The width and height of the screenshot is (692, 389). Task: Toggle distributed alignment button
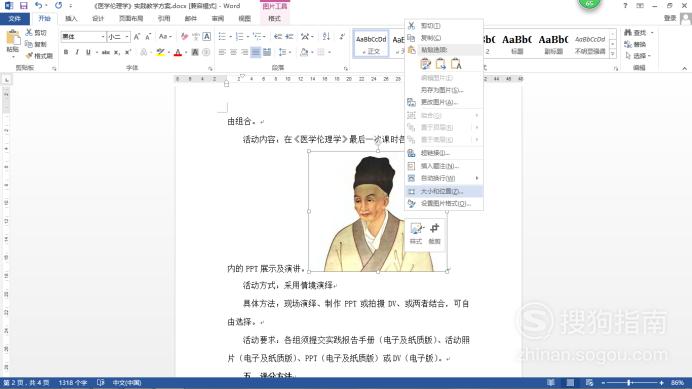(x=267, y=53)
